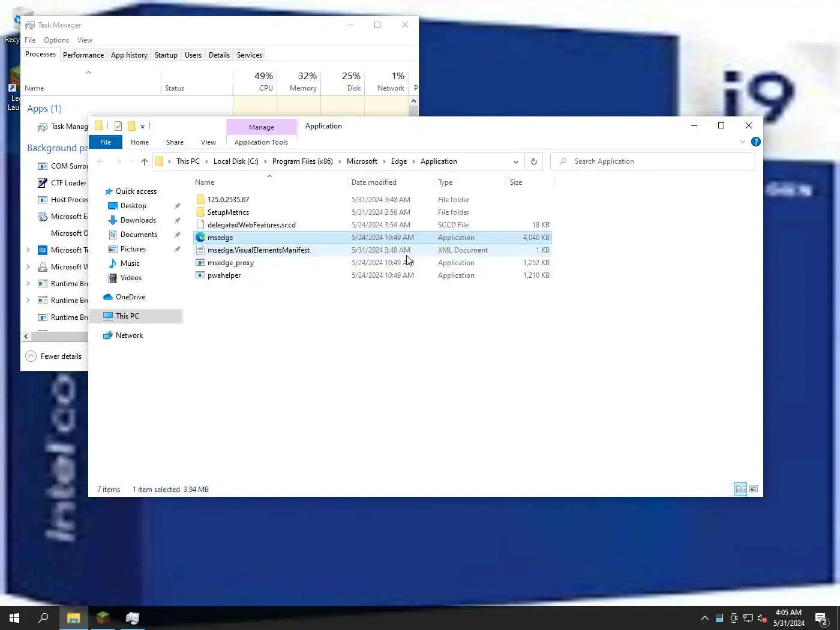Viewport: 840px width, 630px height.
Task: Select the SetupMetrics folder
Action: click(227, 212)
